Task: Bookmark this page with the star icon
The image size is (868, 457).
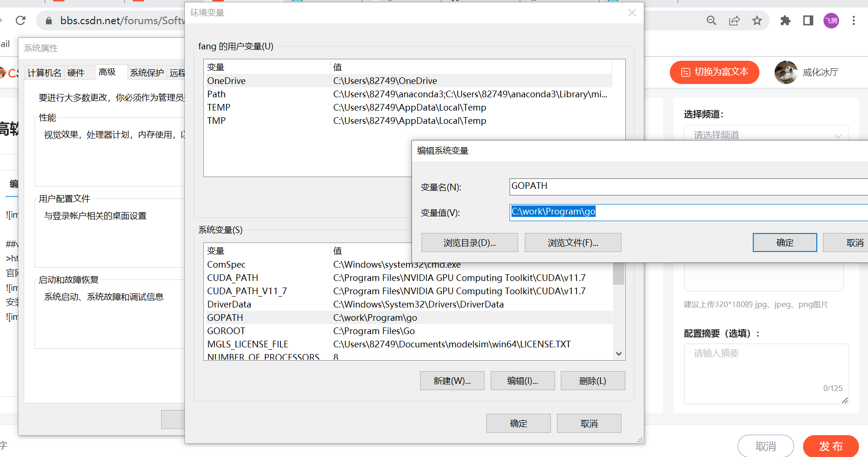Action: click(x=757, y=20)
